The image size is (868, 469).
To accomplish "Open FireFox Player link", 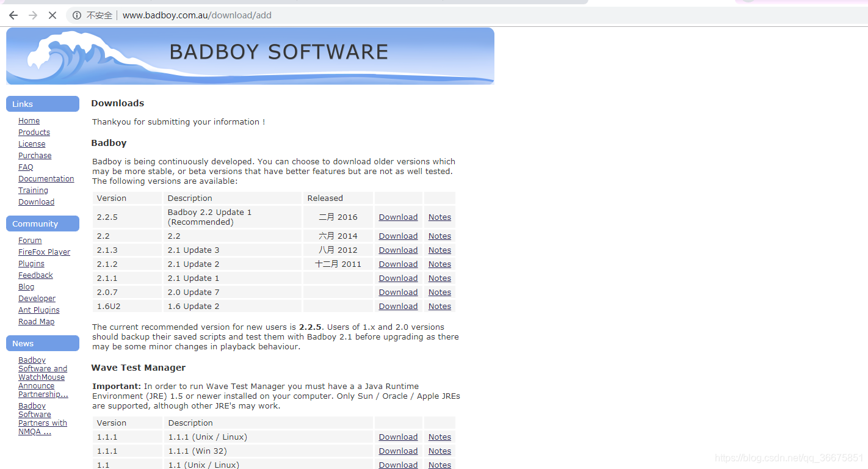I will coord(44,252).
